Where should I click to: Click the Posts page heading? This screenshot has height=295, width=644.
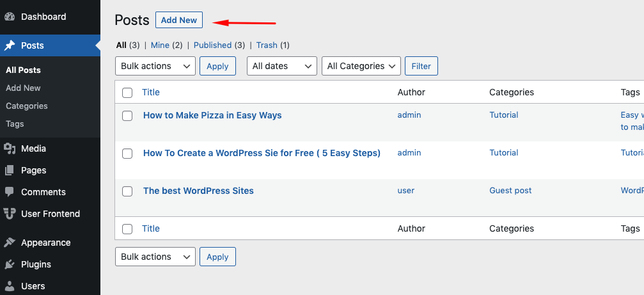point(132,20)
